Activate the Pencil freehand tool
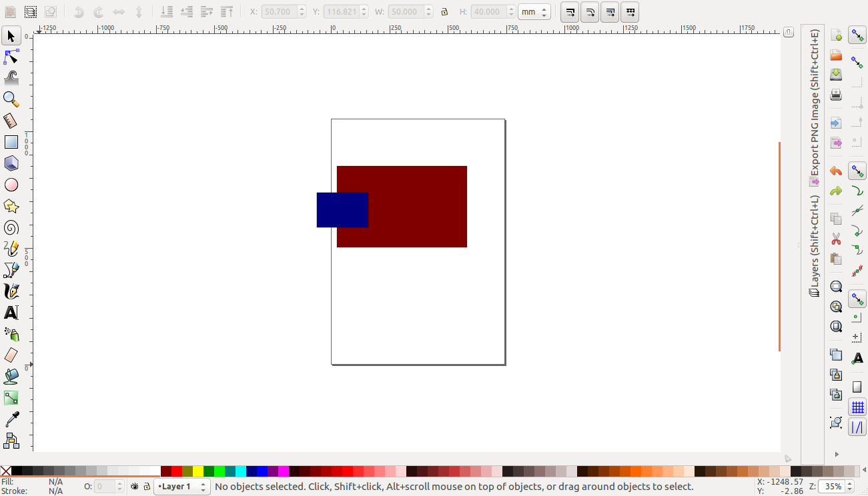Screen dimensions: 868x496 point(11,249)
